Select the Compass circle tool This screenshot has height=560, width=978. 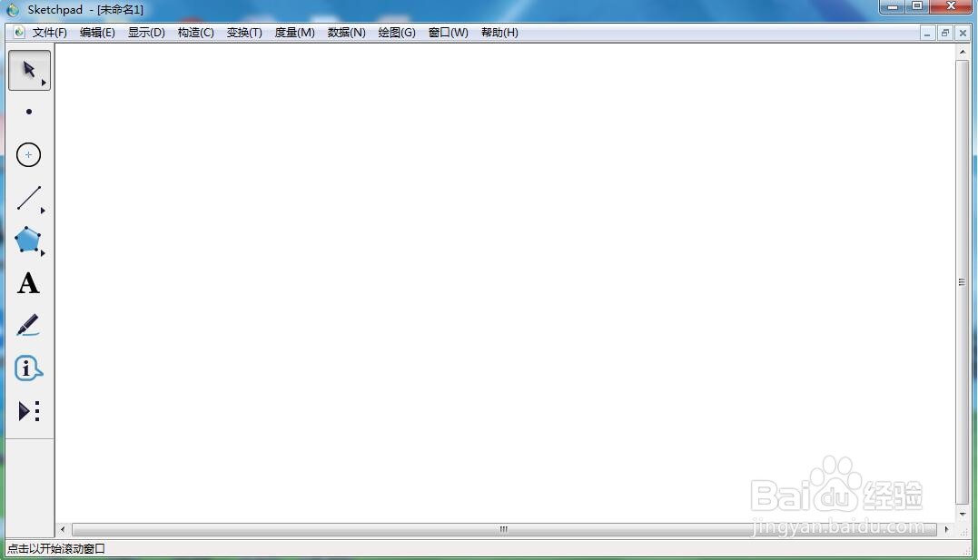click(x=29, y=154)
